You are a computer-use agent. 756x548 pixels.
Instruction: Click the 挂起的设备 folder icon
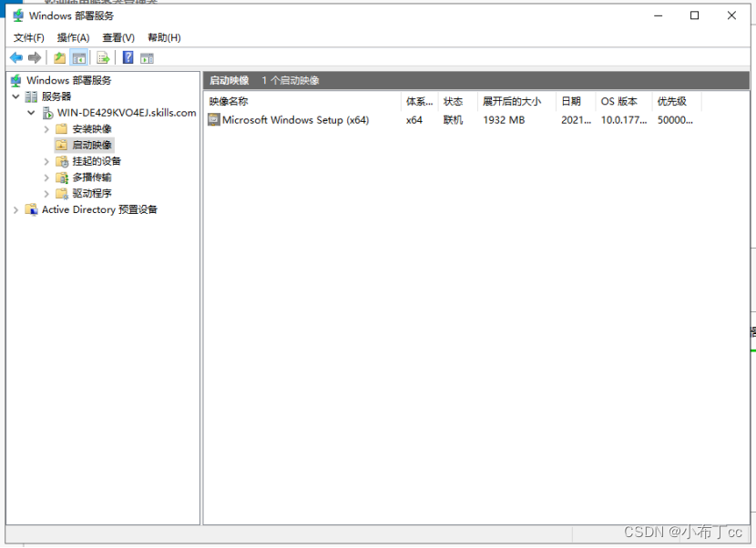(x=62, y=161)
